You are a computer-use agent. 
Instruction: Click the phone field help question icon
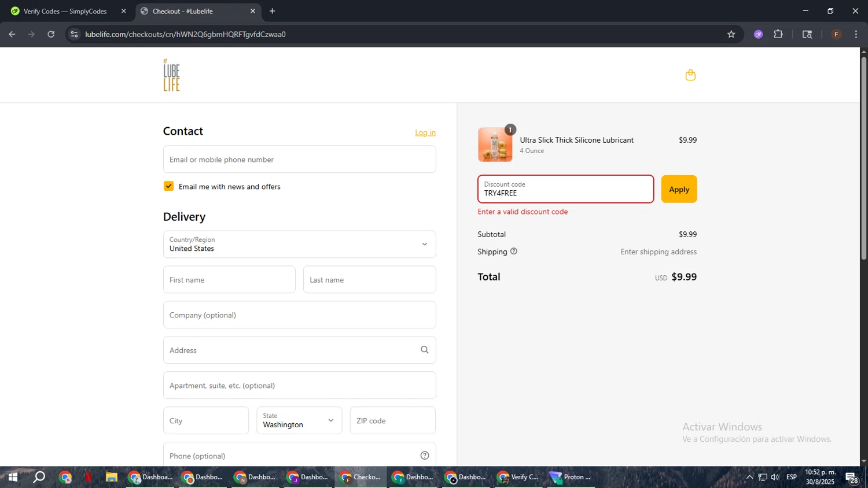[x=425, y=456]
